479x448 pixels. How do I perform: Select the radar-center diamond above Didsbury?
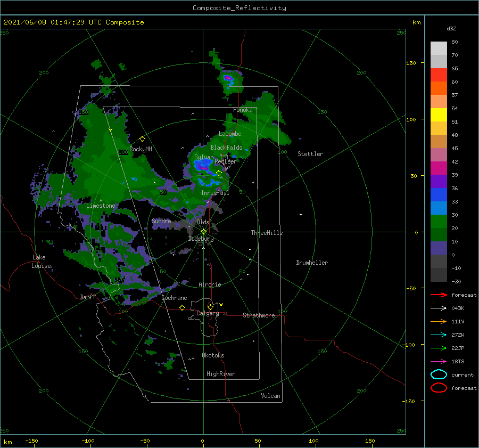[203, 232]
